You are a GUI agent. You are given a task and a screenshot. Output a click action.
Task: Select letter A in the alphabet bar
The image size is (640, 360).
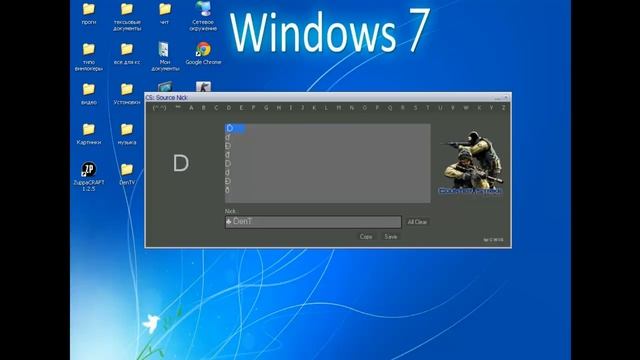(x=191, y=108)
